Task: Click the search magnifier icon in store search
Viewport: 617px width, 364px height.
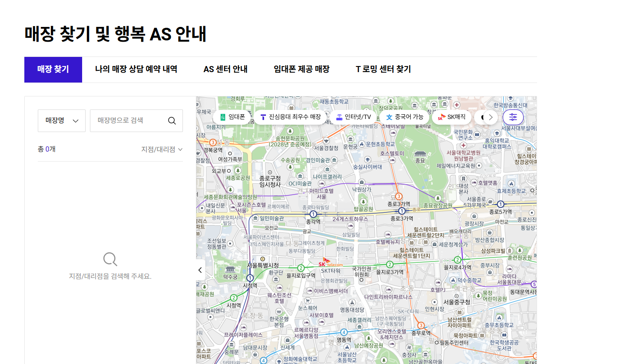Action: point(172,121)
